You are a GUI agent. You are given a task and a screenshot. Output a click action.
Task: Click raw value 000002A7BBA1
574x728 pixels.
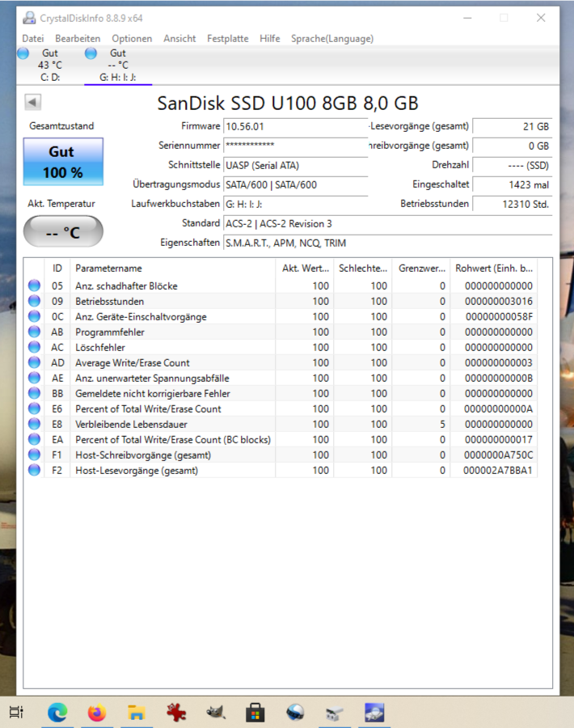tap(498, 470)
